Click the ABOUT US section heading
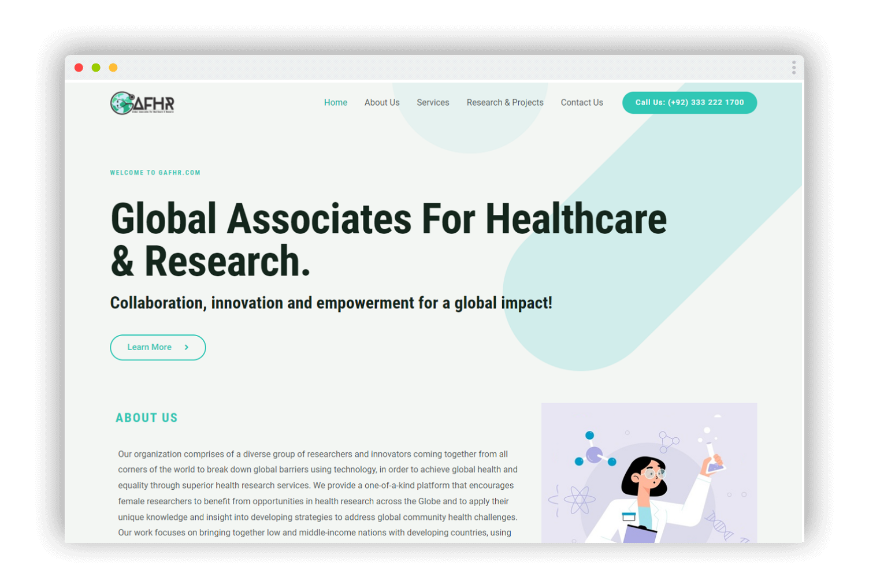Screen dimensions: 869x588 (x=146, y=418)
